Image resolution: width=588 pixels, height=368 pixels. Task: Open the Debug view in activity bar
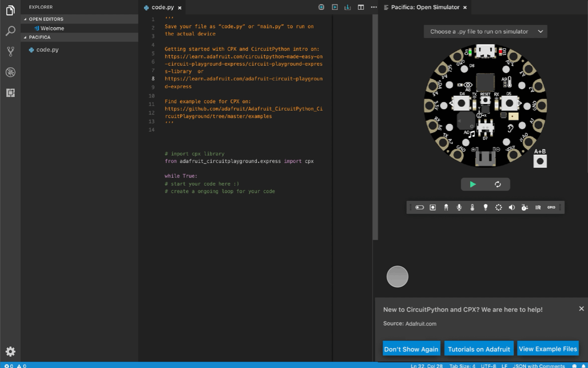coord(10,72)
